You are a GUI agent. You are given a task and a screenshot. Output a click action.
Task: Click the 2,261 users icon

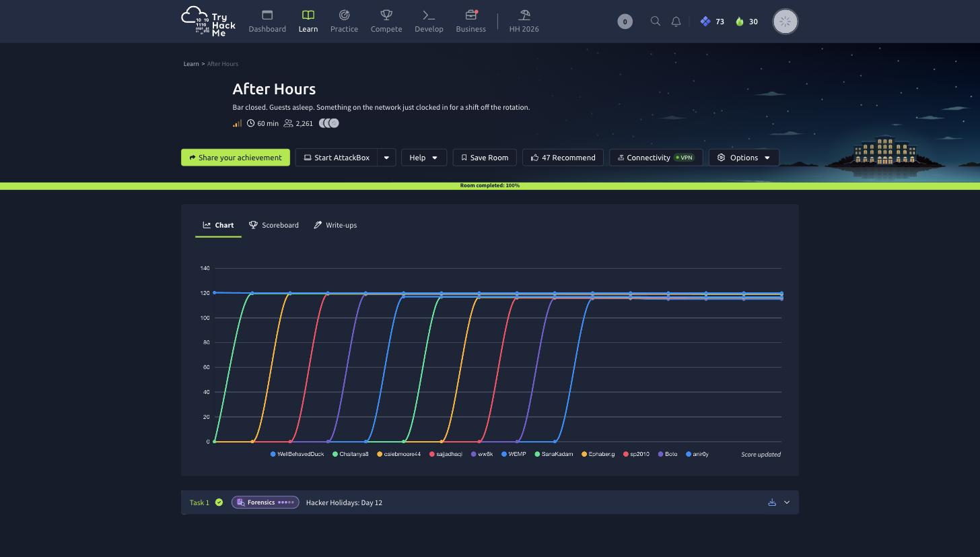pyautogui.click(x=288, y=123)
